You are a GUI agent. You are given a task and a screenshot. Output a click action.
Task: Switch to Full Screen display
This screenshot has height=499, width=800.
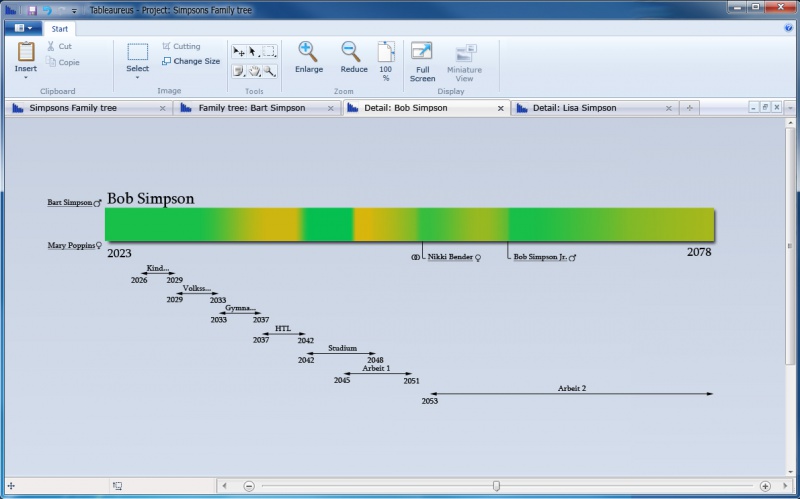pyautogui.click(x=422, y=61)
